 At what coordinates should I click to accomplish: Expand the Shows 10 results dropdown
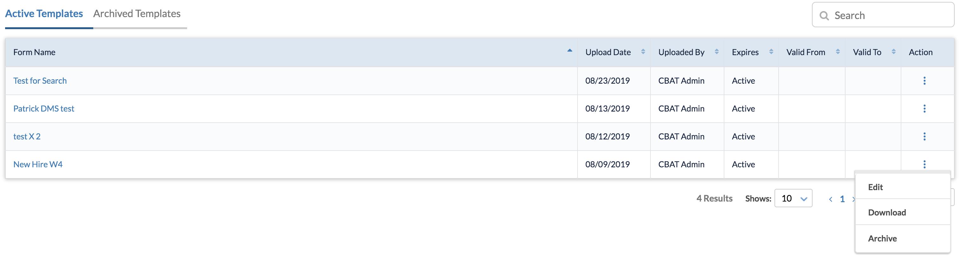[793, 198]
